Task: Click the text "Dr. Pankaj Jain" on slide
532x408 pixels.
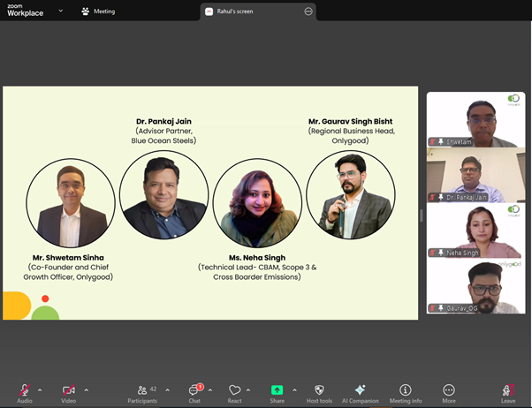Action: pos(163,121)
